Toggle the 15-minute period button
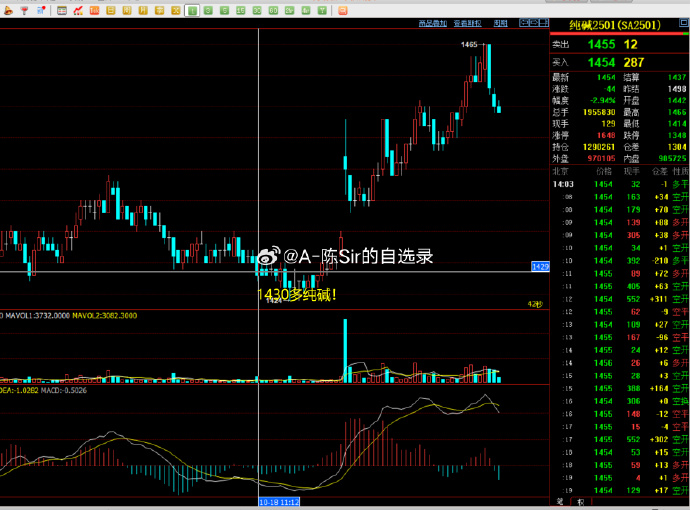 tap(240, 10)
